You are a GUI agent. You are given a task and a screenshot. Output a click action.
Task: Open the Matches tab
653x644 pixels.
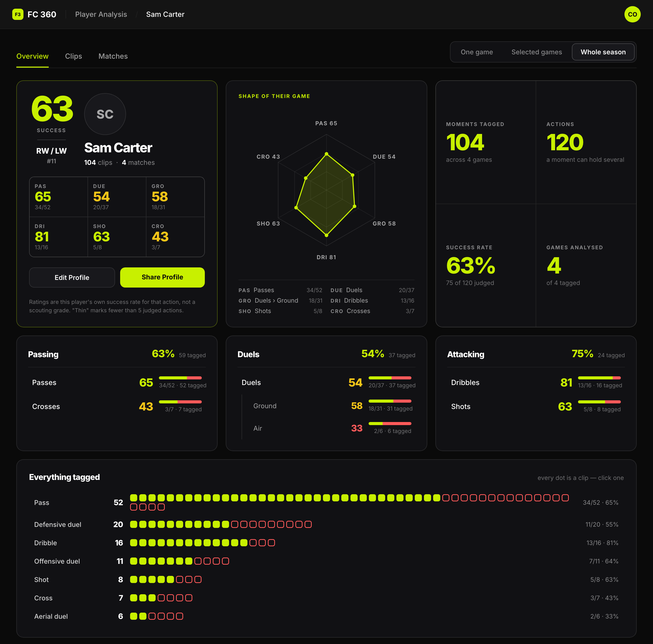point(113,56)
